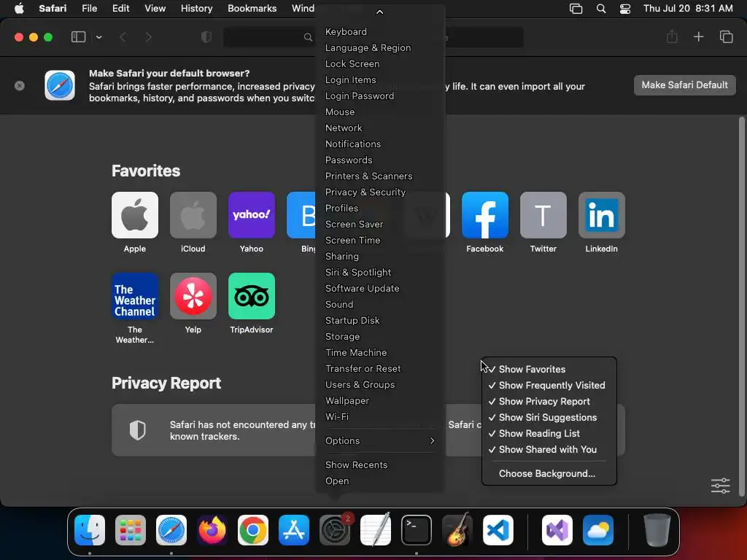Select Privacy & Security menu item
747x560 pixels.
tap(379, 192)
